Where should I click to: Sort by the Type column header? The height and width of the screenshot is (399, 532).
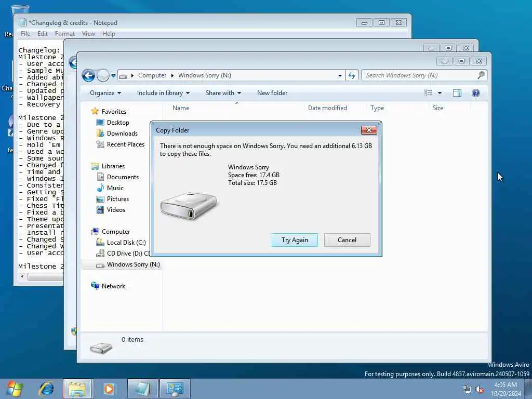[377, 108]
